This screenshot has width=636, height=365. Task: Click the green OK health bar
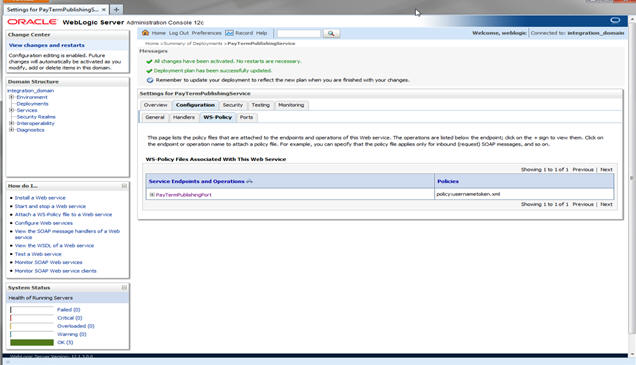tap(32, 343)
